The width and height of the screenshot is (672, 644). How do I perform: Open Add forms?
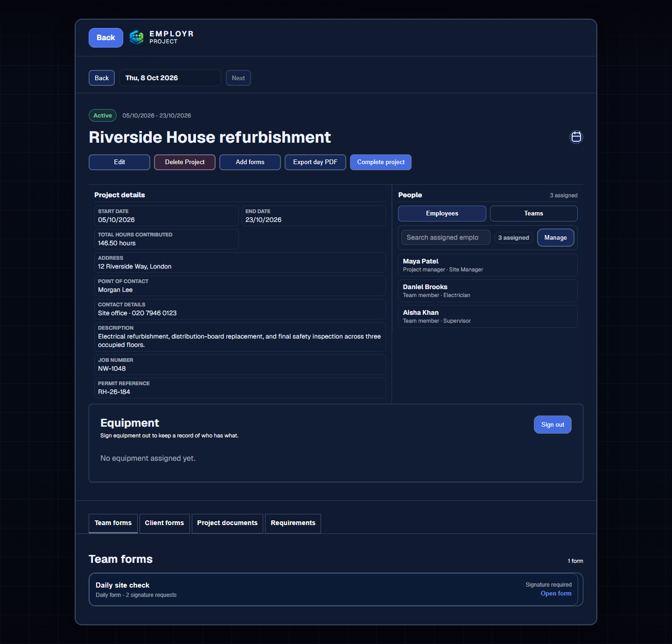(x=250, y=162)
